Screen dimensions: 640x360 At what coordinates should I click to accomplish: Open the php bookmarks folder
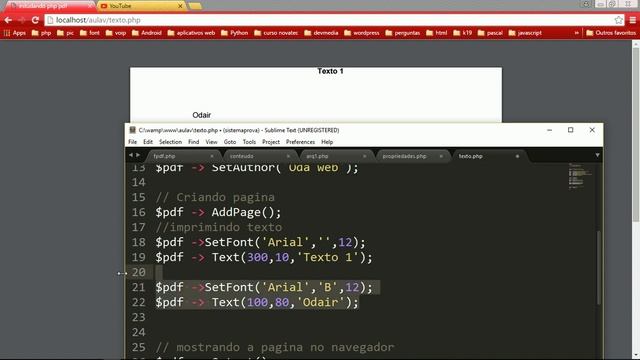coord(41,33)
